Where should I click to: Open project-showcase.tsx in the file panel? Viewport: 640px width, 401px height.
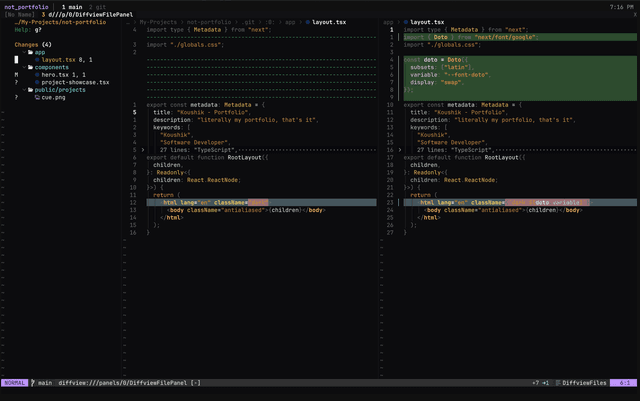tap(75, 82)
